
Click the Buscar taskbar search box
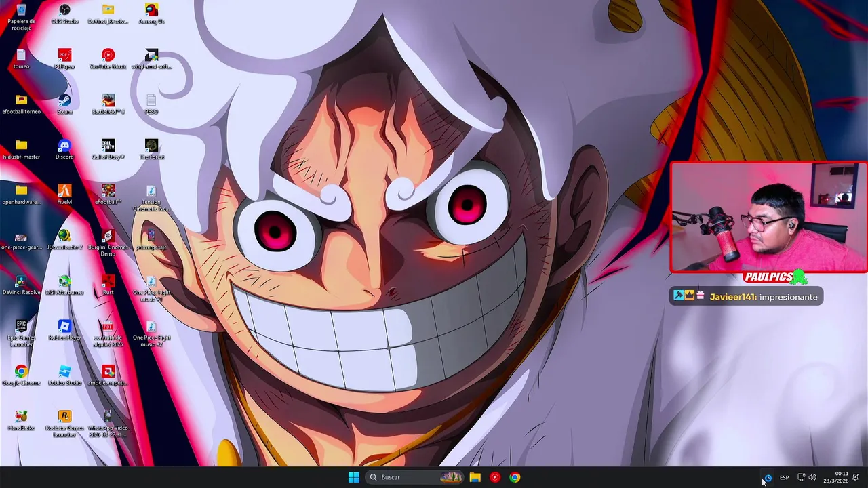pyautogui.click(x=414, y=477)
